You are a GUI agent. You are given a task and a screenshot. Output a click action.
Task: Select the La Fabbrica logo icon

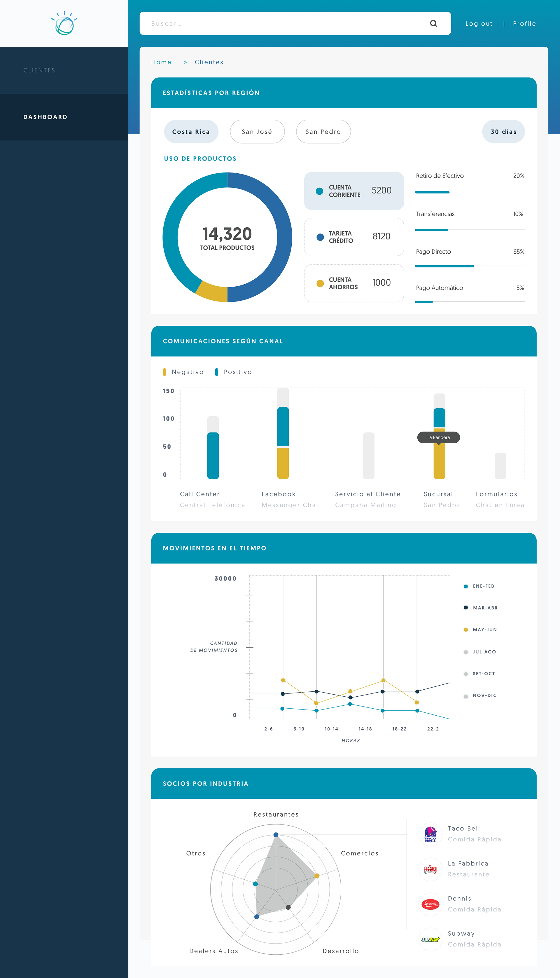coord(430,869)
